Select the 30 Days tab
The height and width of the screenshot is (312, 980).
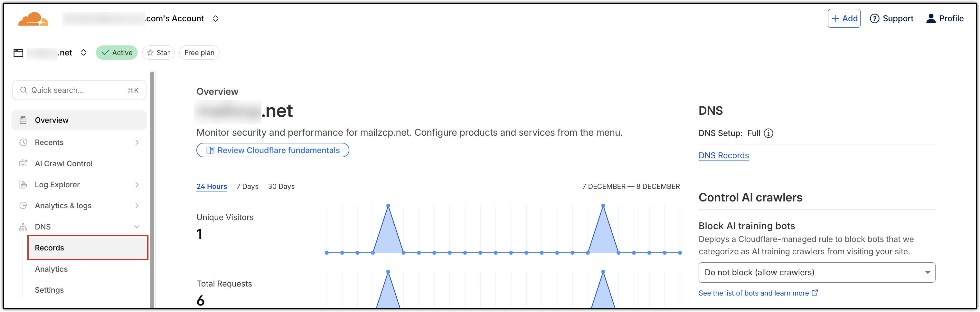[281, 186]
